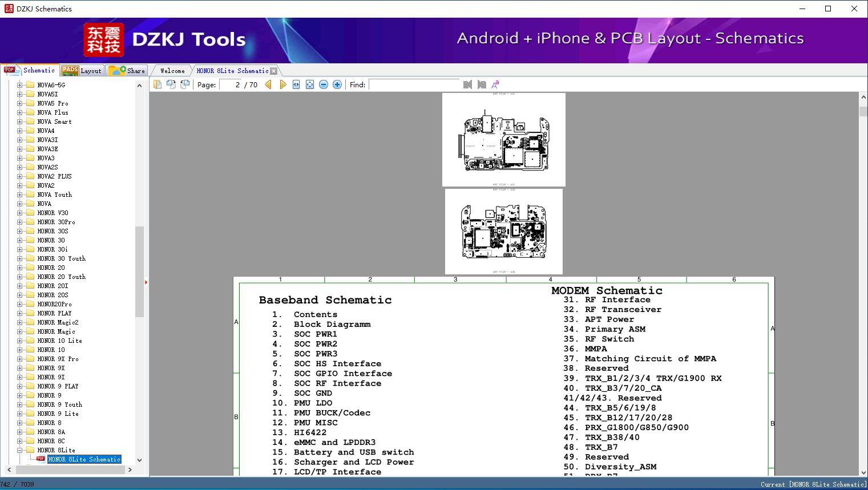868x490 pixels.
Task: Click the NOVA Youth folder icon
Action: coord(30,195)
